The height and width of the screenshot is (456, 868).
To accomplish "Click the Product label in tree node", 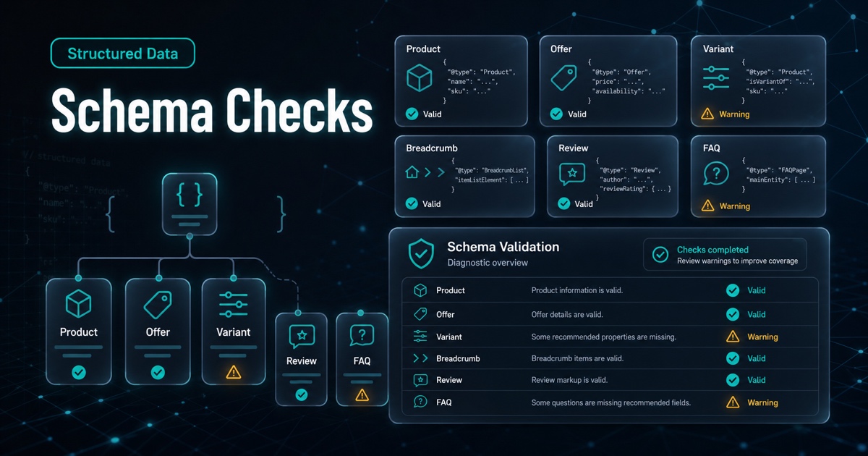I will coord(78,332).
